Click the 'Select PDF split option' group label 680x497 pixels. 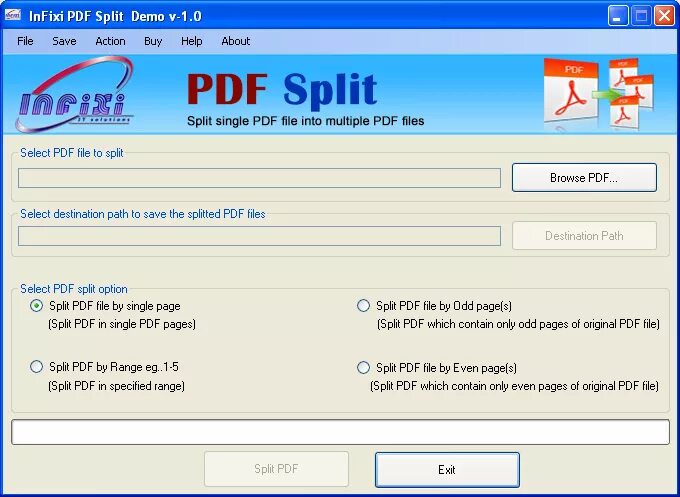(x=74, y=289)
